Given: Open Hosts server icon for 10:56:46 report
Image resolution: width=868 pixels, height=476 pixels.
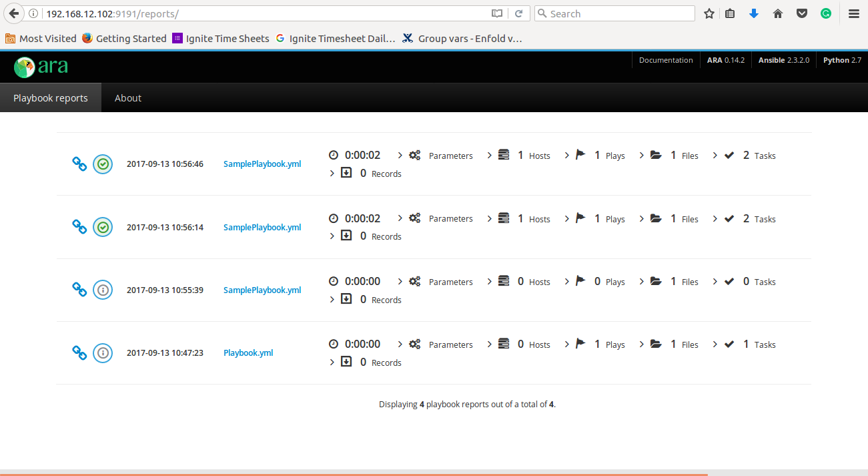Looking at the screenshot, I should coord(504,155).
